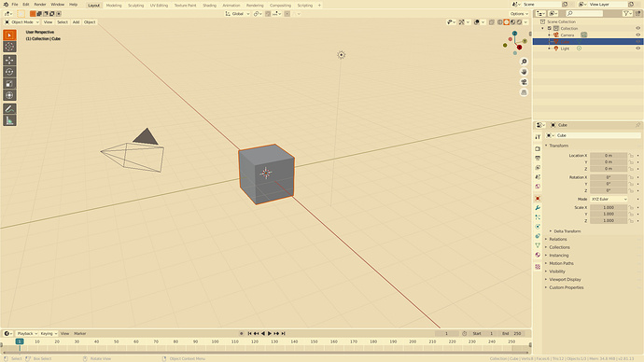Select the Annotate tool

(x=9, y=109)
